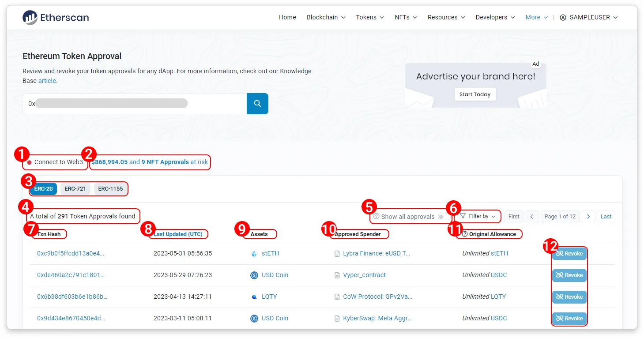Switch to the ERC-1155 tab
The width and height of the screenshot is (644, 338).
[x=110, y=188]
